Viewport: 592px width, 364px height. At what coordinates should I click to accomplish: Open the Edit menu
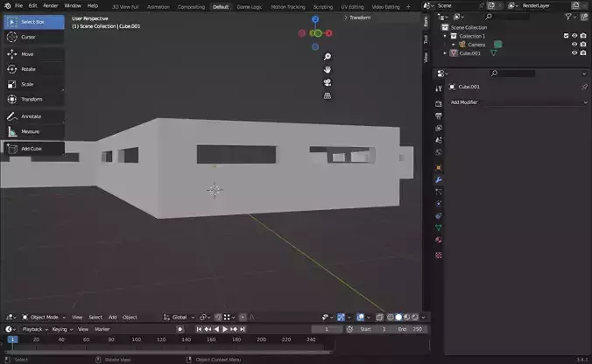tap(33, 5)
